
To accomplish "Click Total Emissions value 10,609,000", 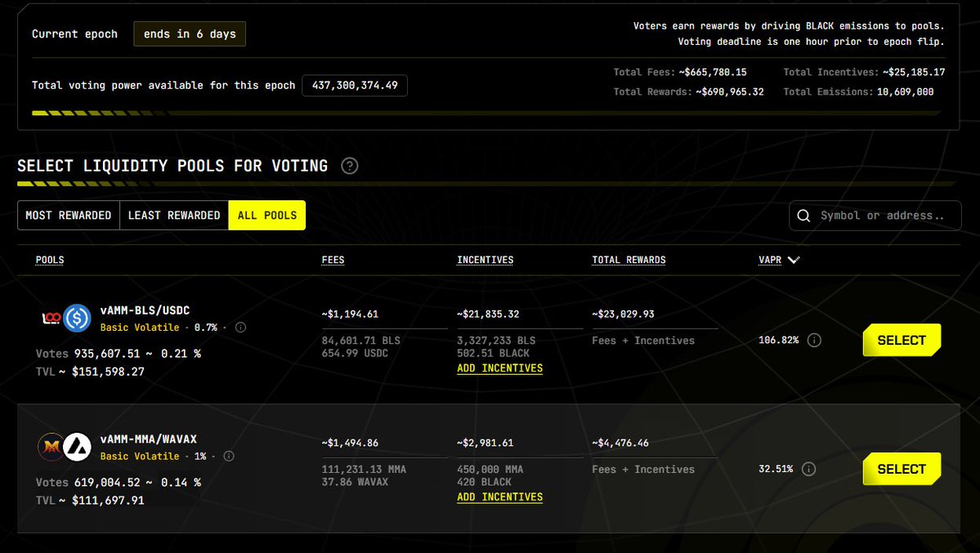I will (905, 91).
